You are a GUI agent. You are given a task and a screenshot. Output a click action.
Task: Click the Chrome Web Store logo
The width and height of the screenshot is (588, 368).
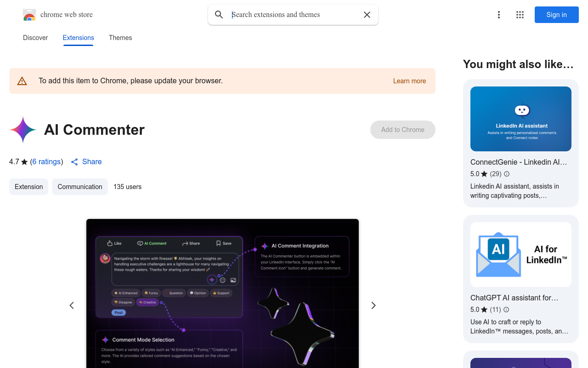click(x=29, y=15)
